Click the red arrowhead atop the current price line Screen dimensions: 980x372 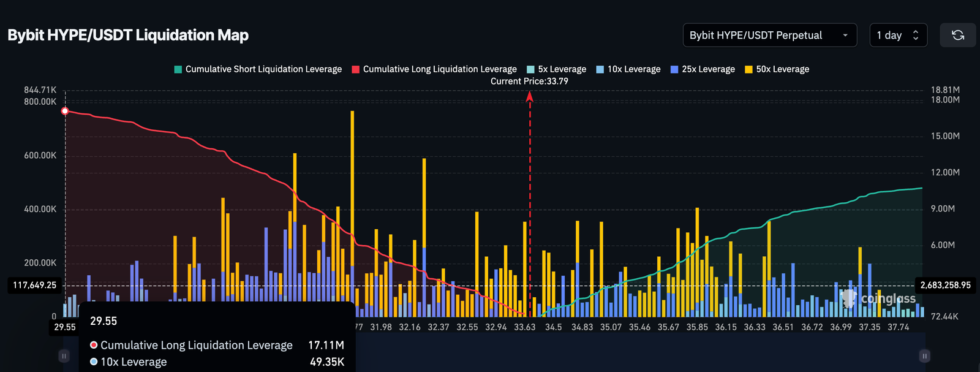(530, 96)
